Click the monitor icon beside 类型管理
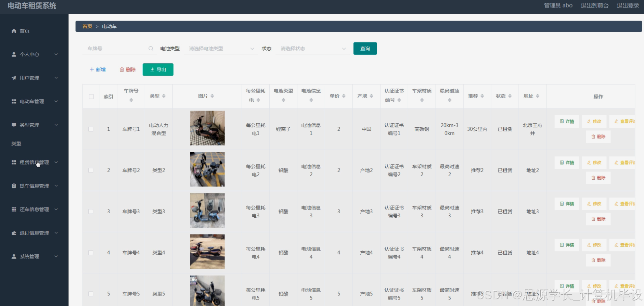The image size is (644, 306). (x=14, y=125)
